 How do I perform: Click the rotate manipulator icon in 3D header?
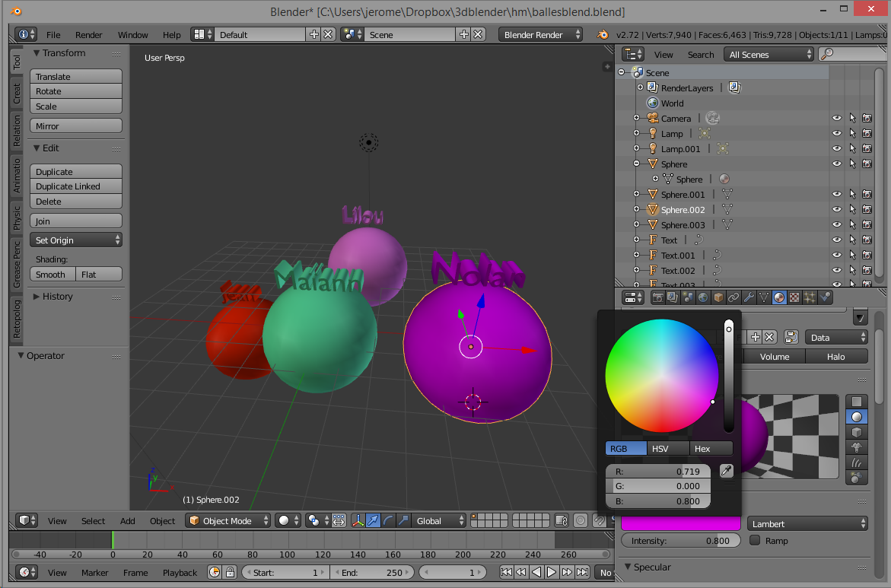pyautogui.click(x=389, y=521)
